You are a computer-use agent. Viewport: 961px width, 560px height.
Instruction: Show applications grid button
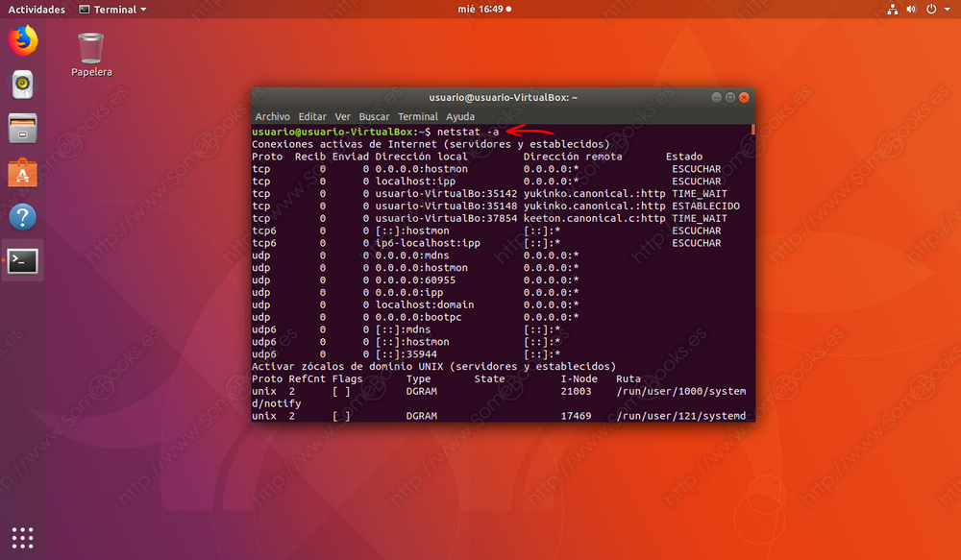[x=23, y=537]
